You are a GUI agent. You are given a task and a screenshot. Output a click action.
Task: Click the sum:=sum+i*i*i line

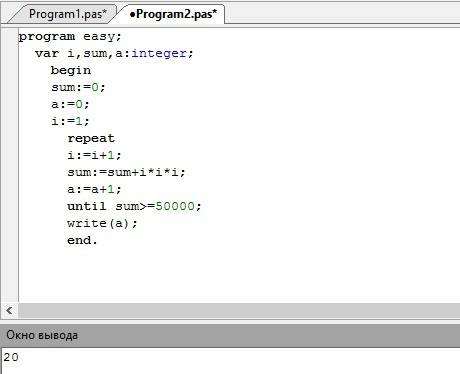tap(126, 172)
